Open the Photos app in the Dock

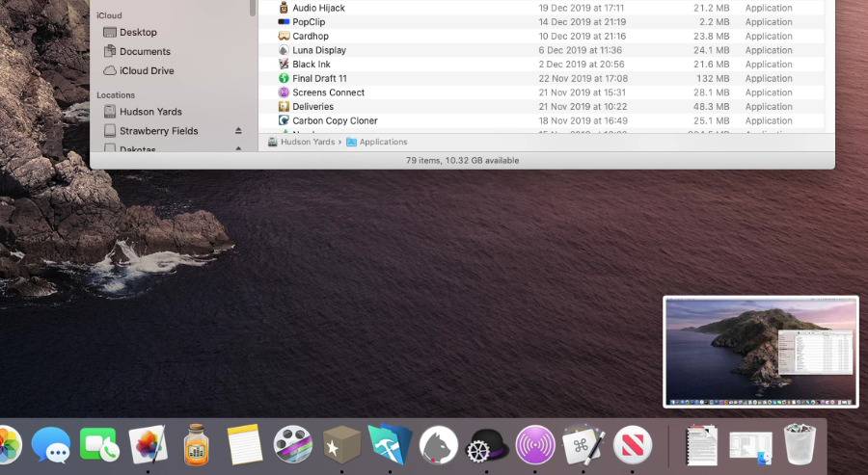(x=8, y=445)
